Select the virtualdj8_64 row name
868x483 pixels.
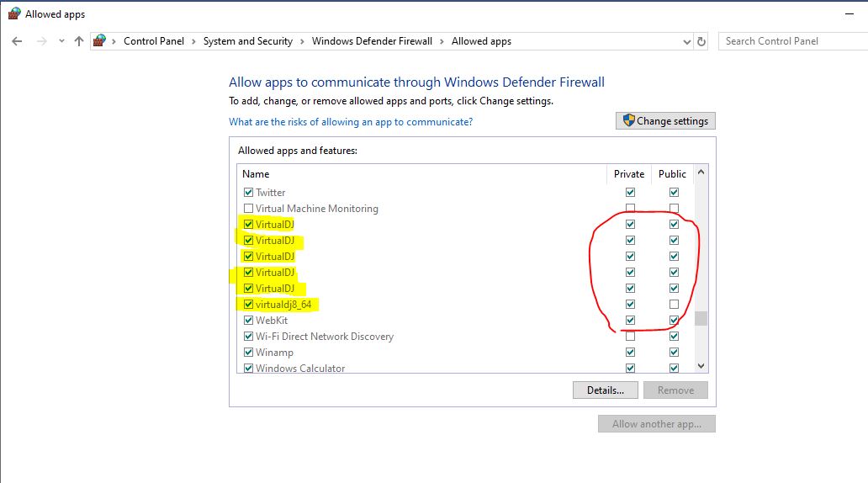pyautogui.click(x=283, y=304)
